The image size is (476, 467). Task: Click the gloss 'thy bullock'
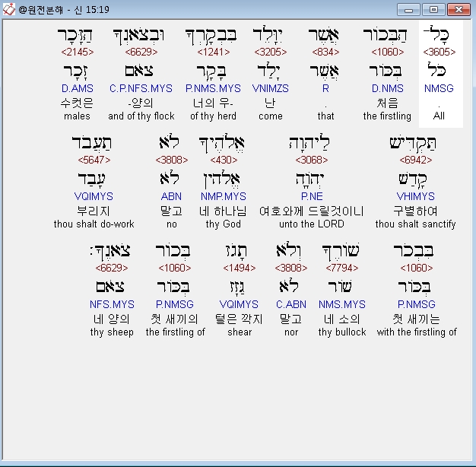click(x=342, y=332)
